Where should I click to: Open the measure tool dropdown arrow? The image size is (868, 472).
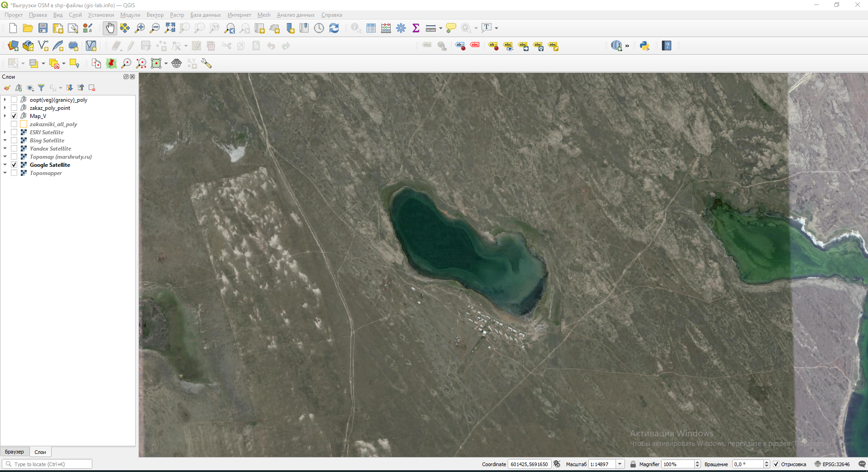pos(441,28)
